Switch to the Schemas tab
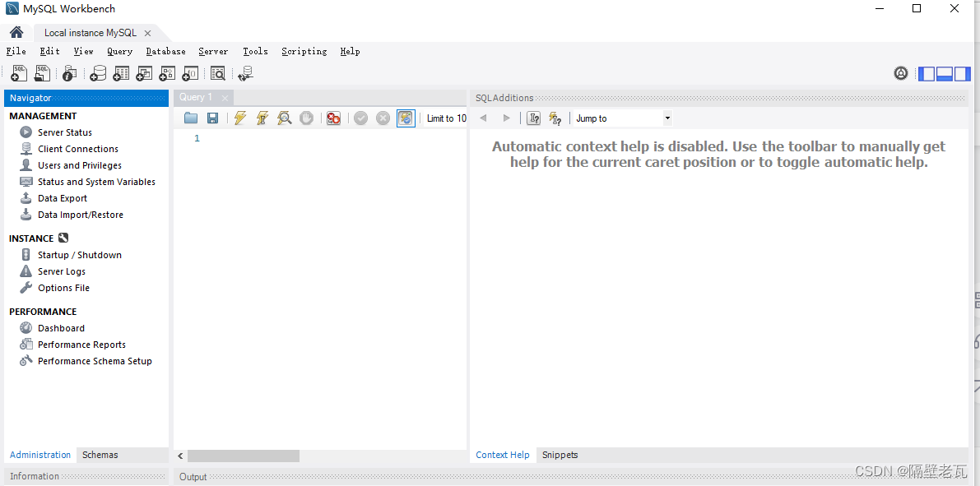Viewport: 980px width, 486px height. point(100,455)
